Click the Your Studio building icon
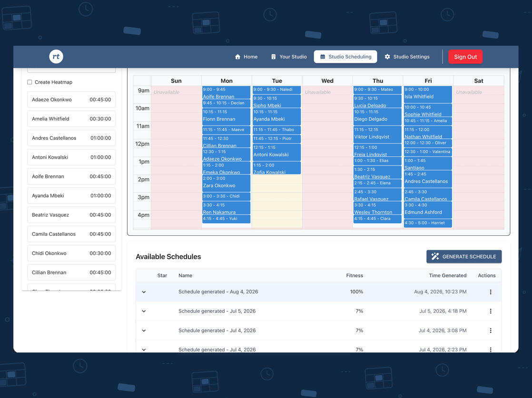Viewport: 532px width, 398px height. pyautogui.click(x=274, y=57)
